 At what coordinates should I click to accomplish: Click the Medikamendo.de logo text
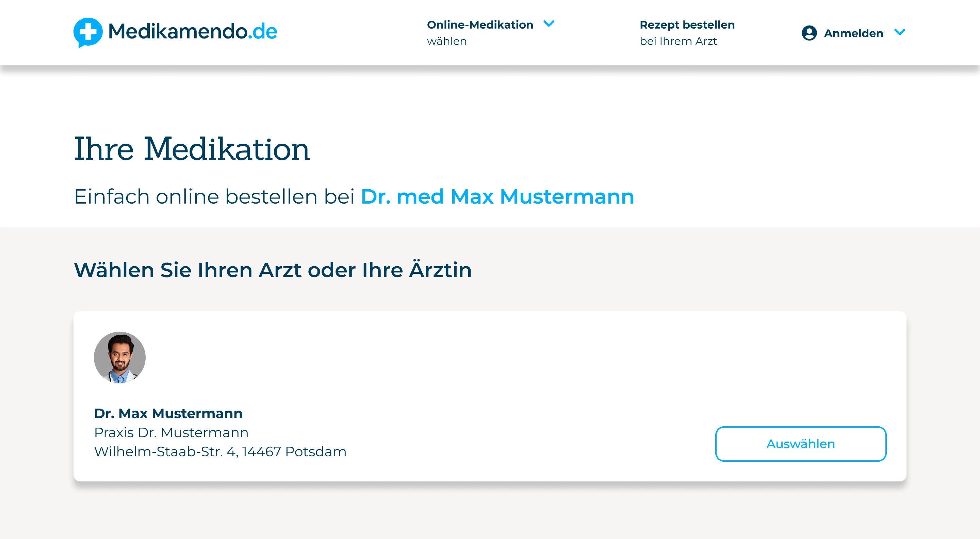(193, 31)
